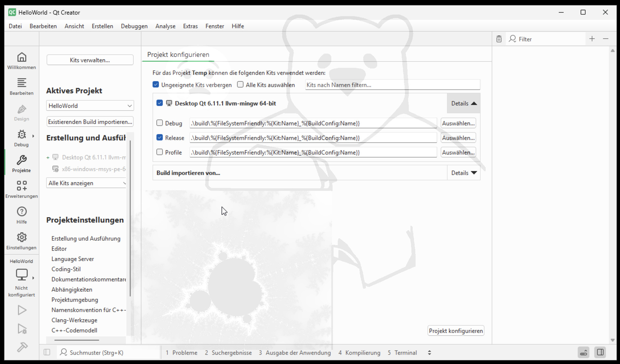
Task: Open the Suchergebnisse output pane
Action: (x=228, y=353)
